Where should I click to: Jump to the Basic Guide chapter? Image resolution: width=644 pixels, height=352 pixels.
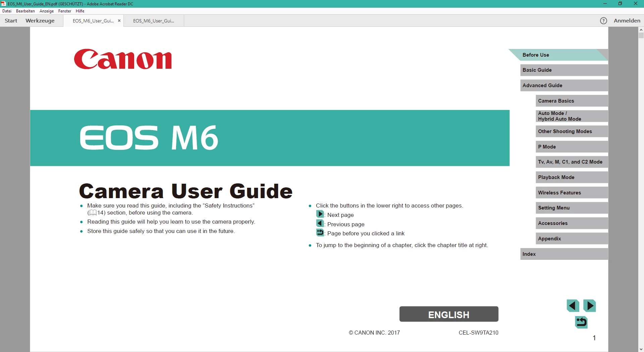point(564,70)
